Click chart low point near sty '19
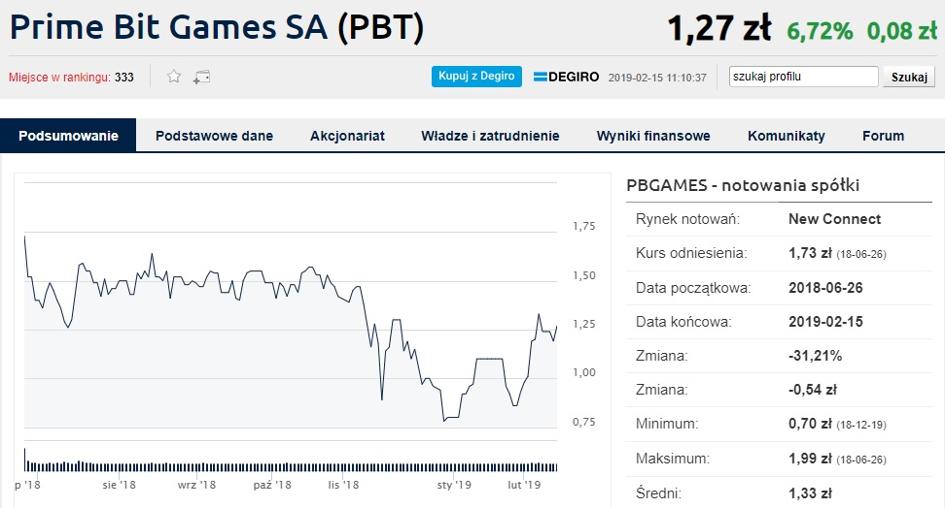The image size is (945, 508). tap(444, 420)
